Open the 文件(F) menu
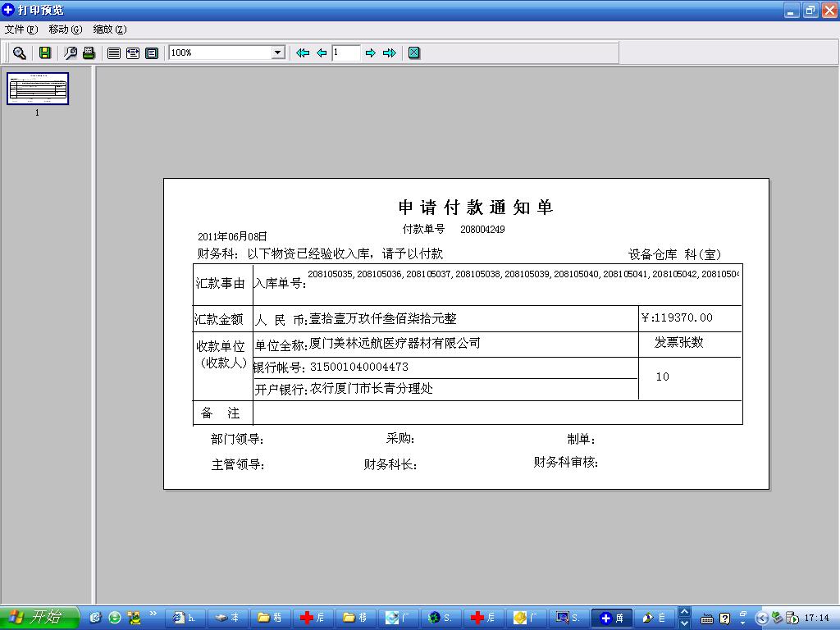Screen dimensions: 840x630 (21, 30)
